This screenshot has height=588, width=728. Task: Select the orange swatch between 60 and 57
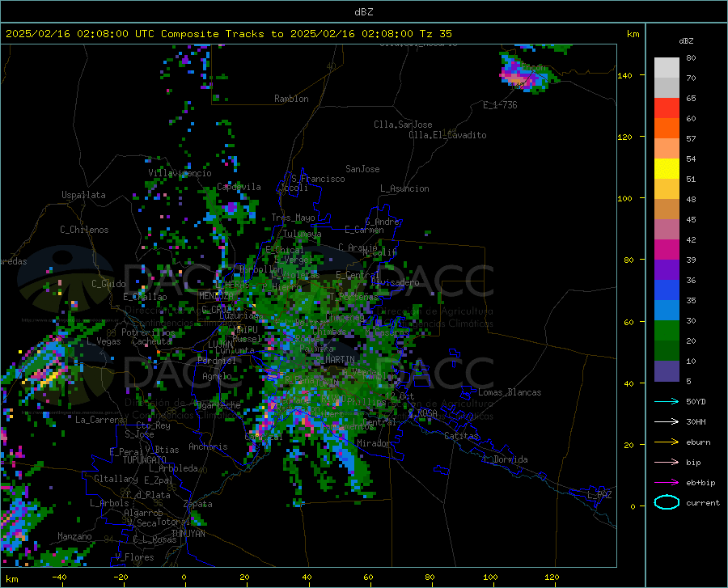tap(667, 129)
